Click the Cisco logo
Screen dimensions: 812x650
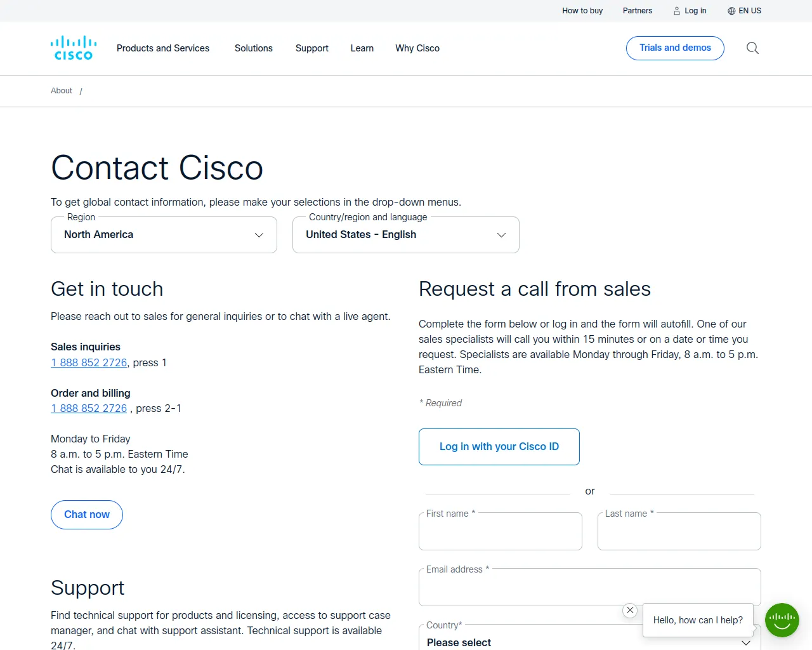point(74,48)
